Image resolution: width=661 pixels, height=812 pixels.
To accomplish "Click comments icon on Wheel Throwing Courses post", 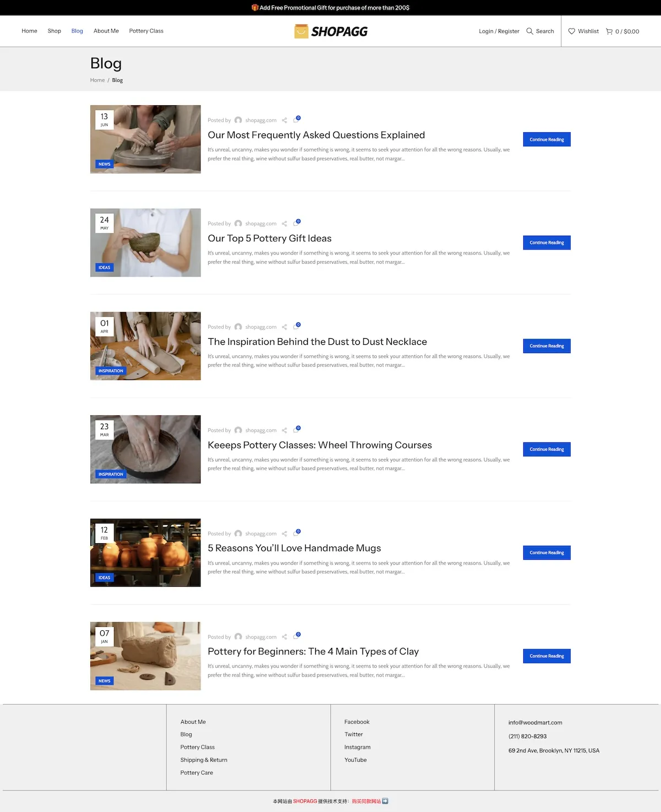I will [296, 429].
